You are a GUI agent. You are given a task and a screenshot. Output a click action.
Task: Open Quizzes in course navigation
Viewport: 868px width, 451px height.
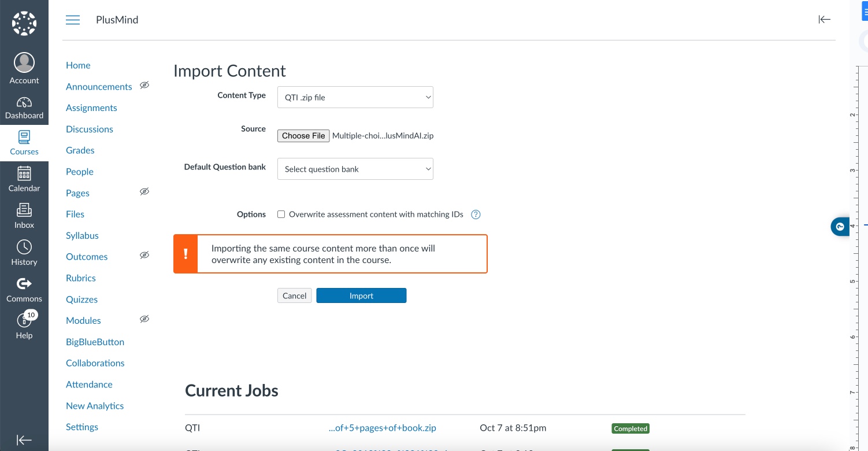coord(81,300)
